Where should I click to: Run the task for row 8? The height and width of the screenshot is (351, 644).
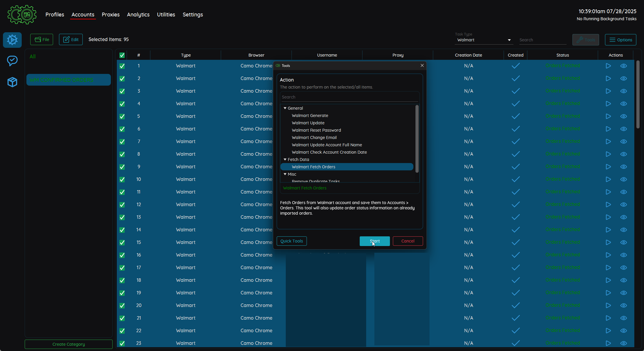608,154
